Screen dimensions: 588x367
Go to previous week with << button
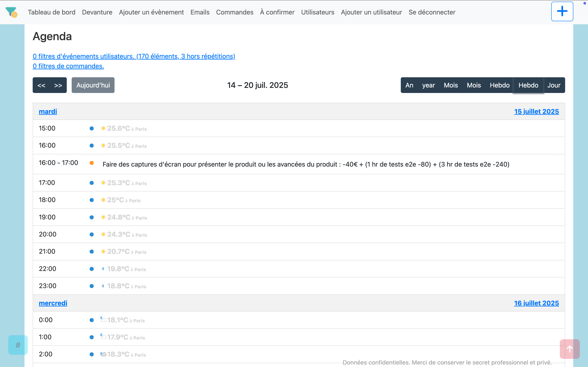(41, 85)
